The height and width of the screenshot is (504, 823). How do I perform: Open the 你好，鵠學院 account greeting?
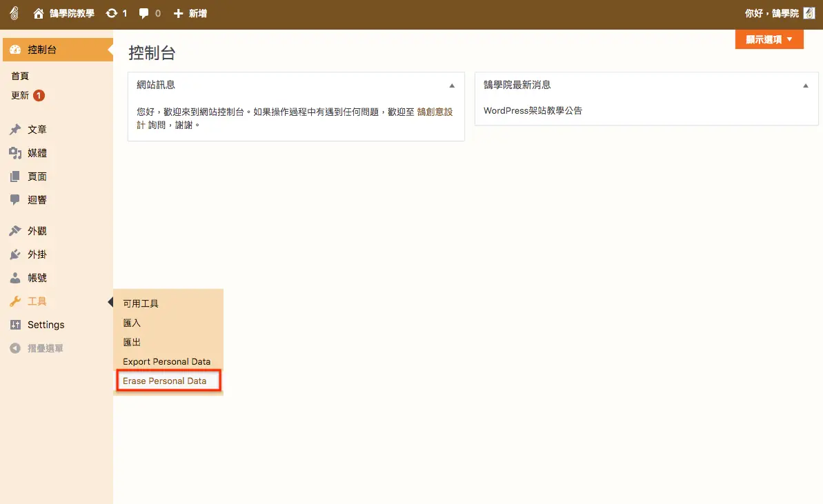pyautogui.click(x=771, y=14)
